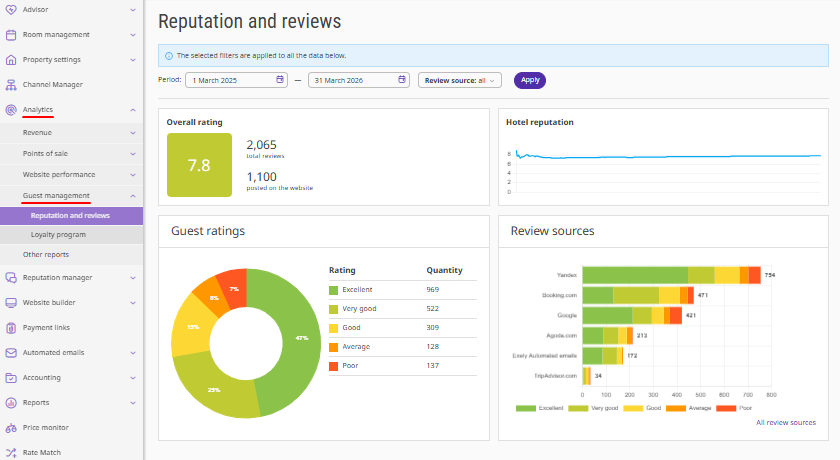Expand the Revenue submenu chevron
The image size is (840, 460).
coord(133,132)
